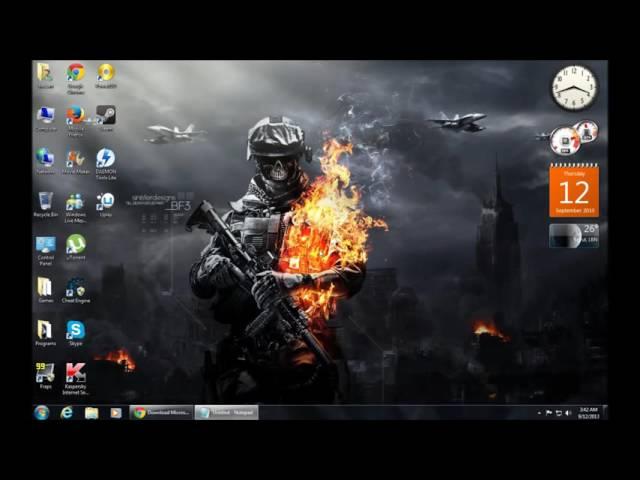Open the Network desktop icon
This screenshot has width=640, height=480.
tap(46, 161)
